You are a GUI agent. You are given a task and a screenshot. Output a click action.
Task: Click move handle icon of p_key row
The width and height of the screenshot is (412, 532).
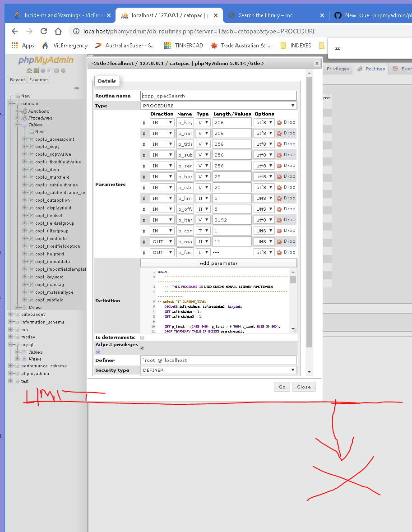point(144,123)
